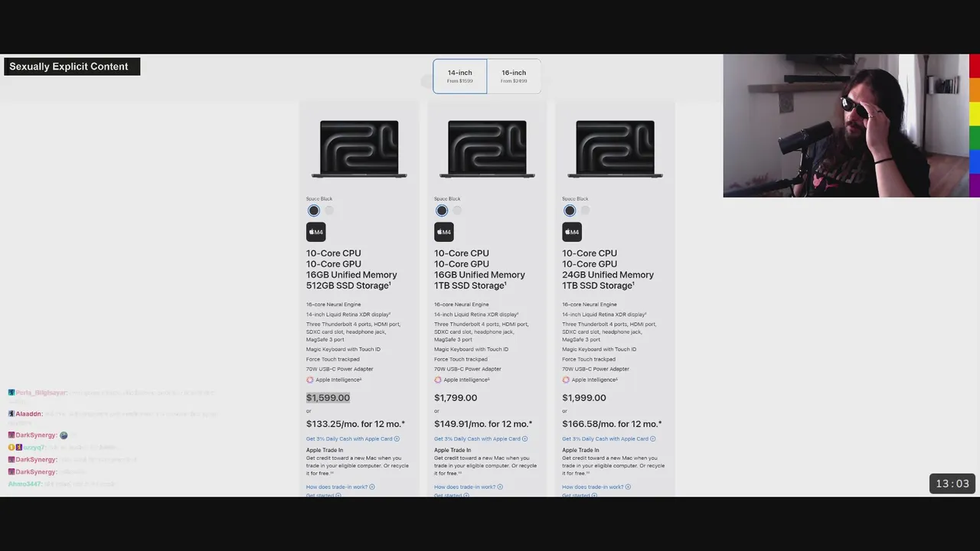Click the highlighted $1,599.00 price
Image resolution: width=980 pixels, height=551 pixels.
coord(328,398)
